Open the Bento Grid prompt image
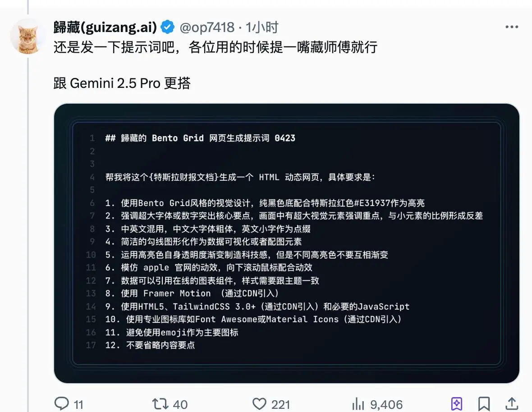532x412 pixels. [287, 243]
